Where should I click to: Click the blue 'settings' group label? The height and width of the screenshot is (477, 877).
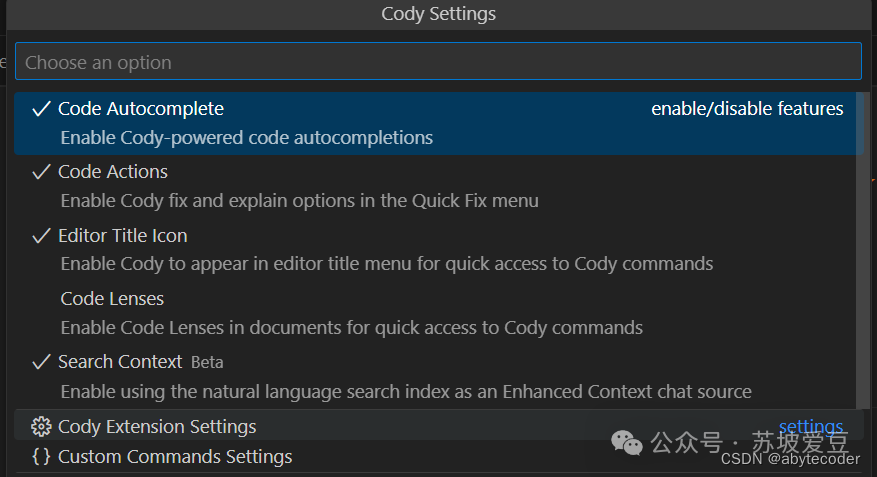810,427
